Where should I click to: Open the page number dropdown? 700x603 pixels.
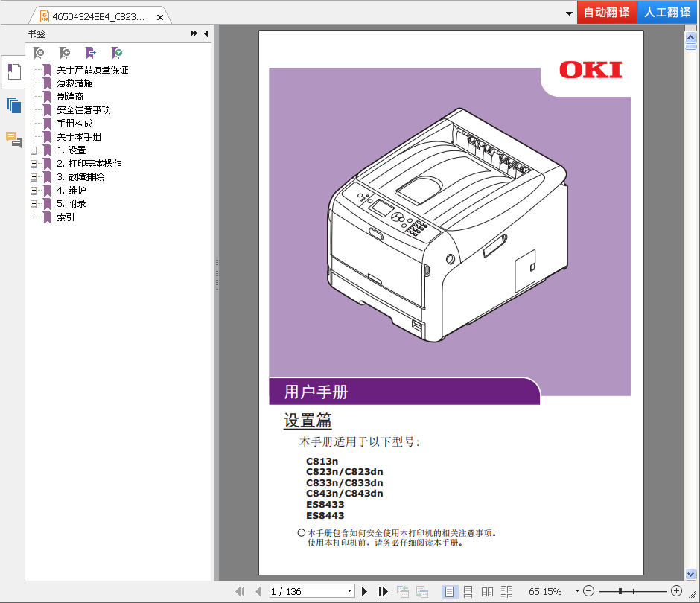(x=349, y=591)
